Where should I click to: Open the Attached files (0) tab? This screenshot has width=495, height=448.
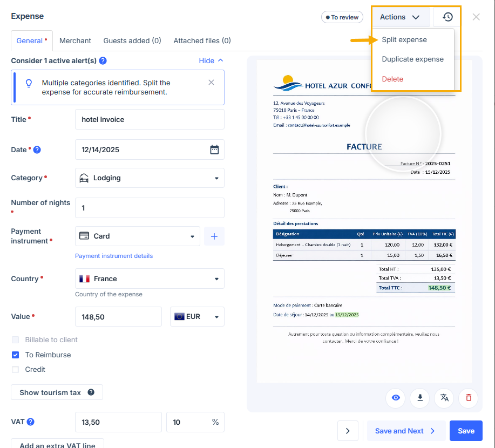pos(202,40)
